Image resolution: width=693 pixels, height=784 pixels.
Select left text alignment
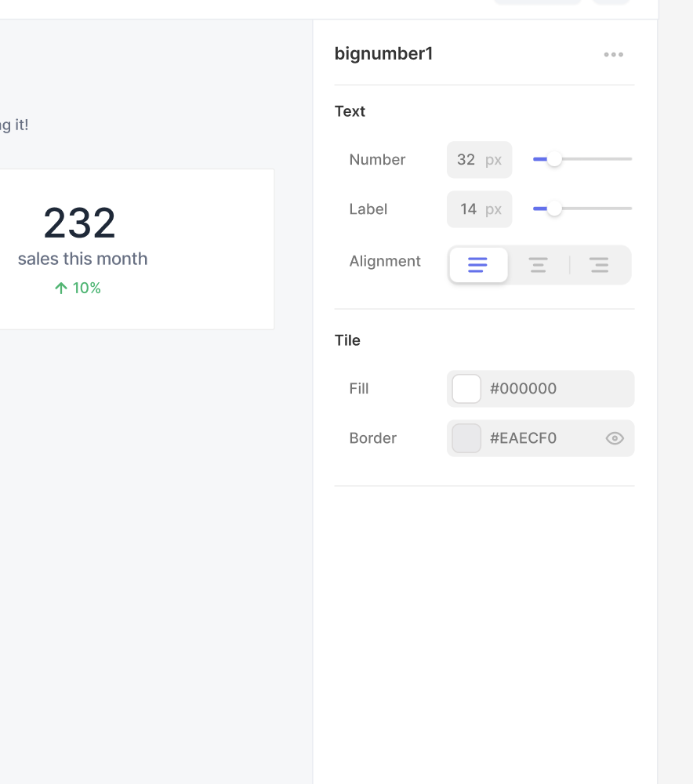(478, 265)
